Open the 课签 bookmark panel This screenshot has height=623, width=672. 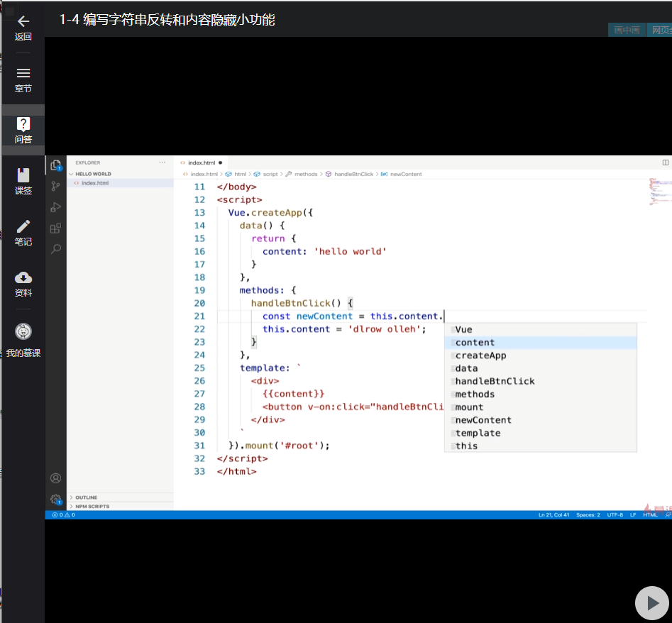pos(23,175)
